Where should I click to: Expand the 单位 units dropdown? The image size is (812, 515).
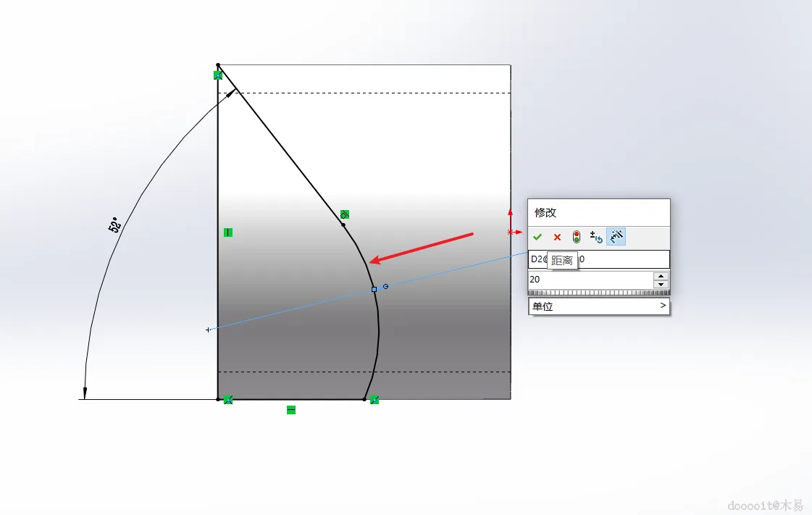[x=598, y=306]
